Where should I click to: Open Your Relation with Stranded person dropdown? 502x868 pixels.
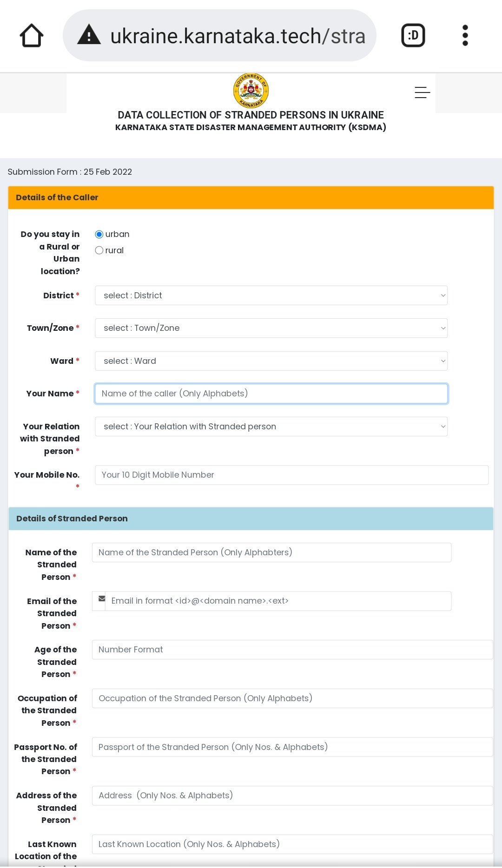click(271, 427)
